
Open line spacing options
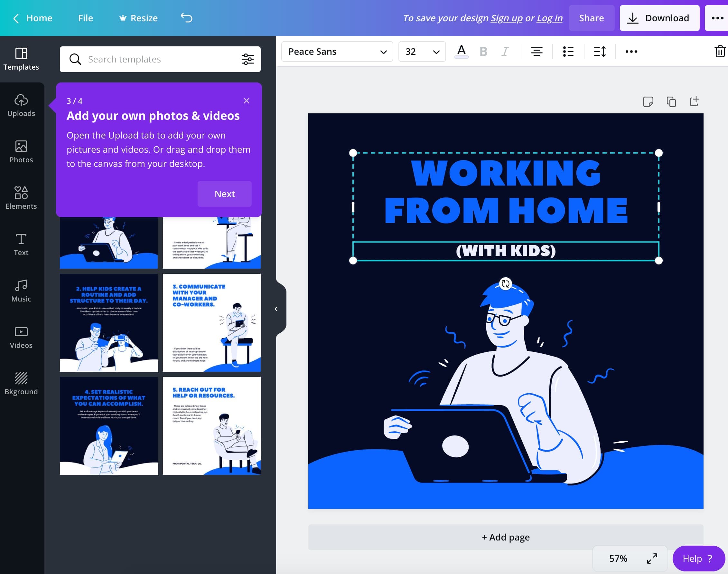600,52
